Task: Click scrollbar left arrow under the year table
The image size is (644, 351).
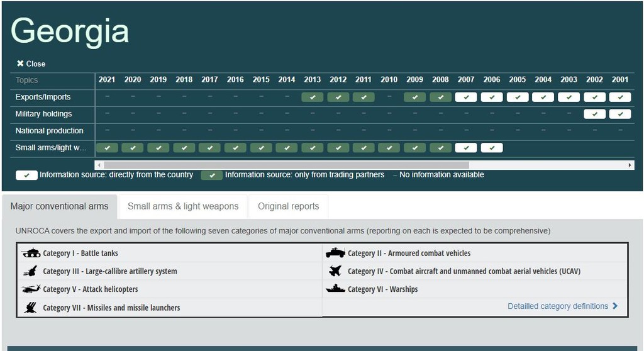Action: tap(99, 165)
